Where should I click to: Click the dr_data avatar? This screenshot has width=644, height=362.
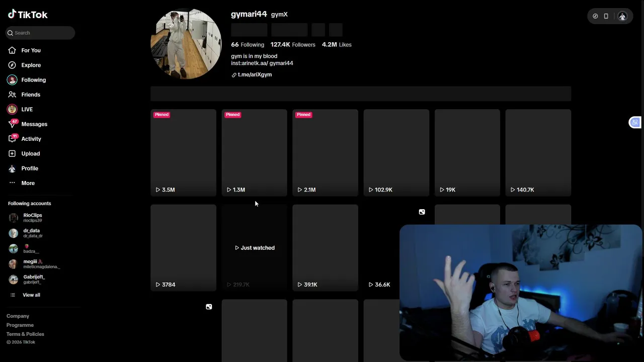point(14,233)
